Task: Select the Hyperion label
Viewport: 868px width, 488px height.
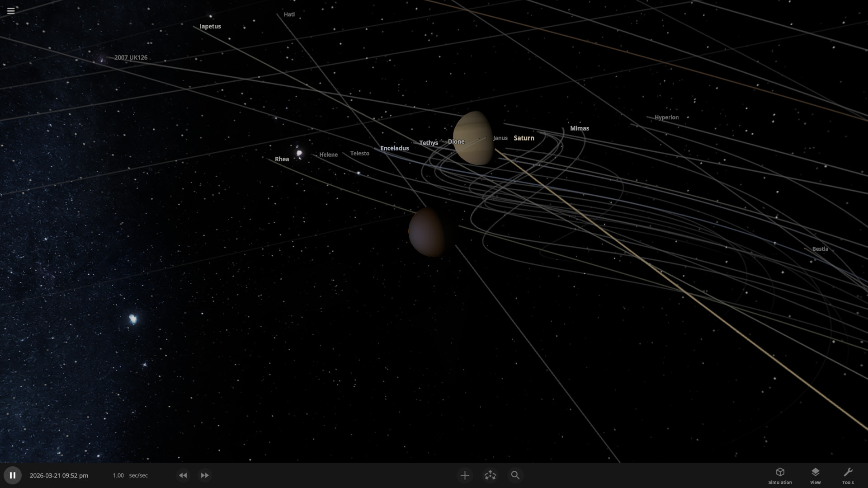Action: point(666,117)
